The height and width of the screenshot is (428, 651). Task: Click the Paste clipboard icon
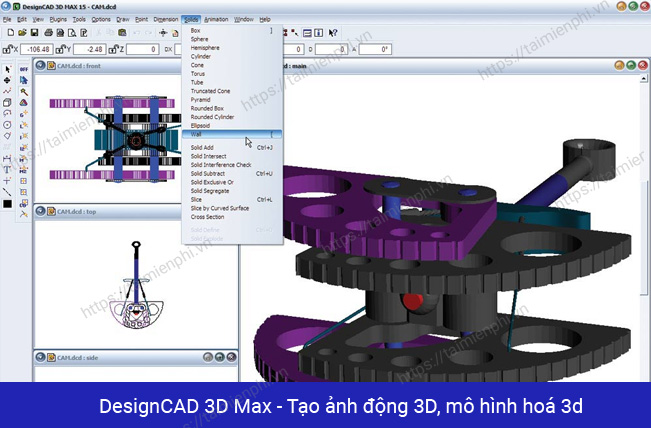pos(122,32)
